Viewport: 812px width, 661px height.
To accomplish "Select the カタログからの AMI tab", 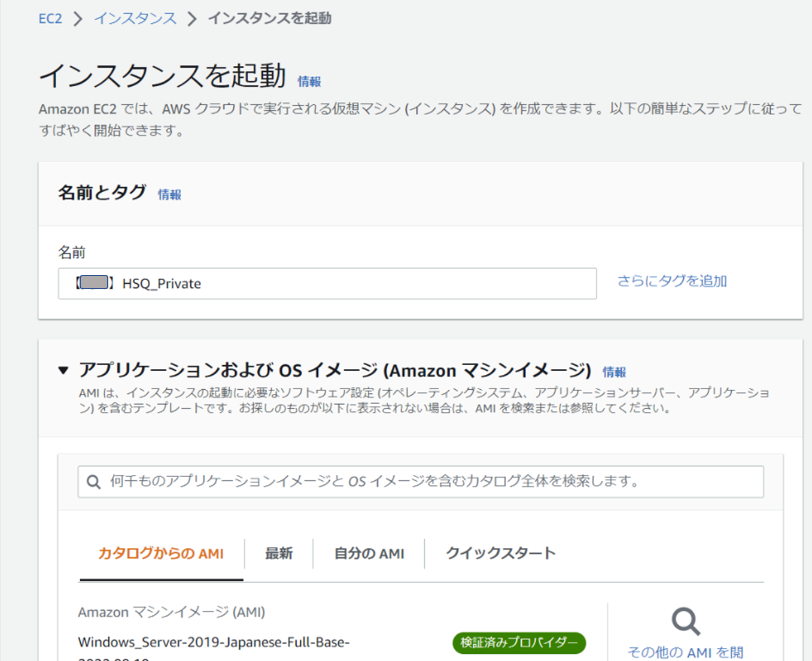I will tap(161, 553).
